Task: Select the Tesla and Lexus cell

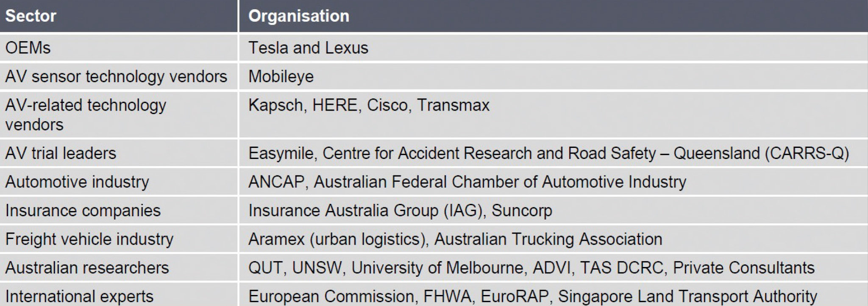Action: (x=554, y=47)
